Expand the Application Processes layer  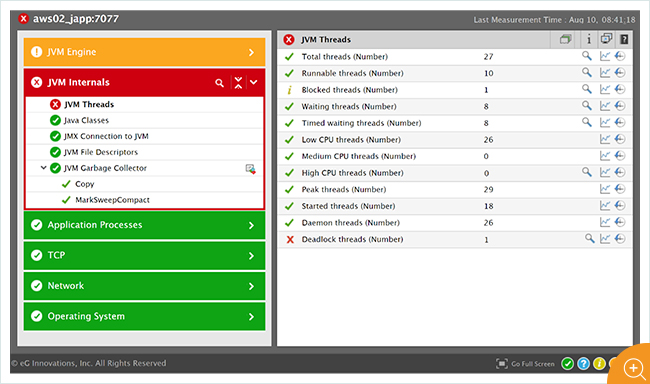coord(251,225)
